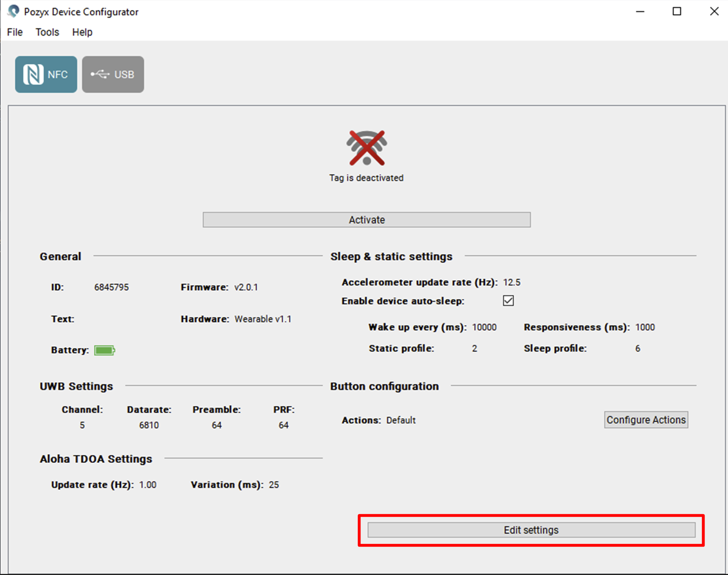Screen dimensions: 728x575
Task: Click the Pozyx app logo icon
Action: point(13,11)
